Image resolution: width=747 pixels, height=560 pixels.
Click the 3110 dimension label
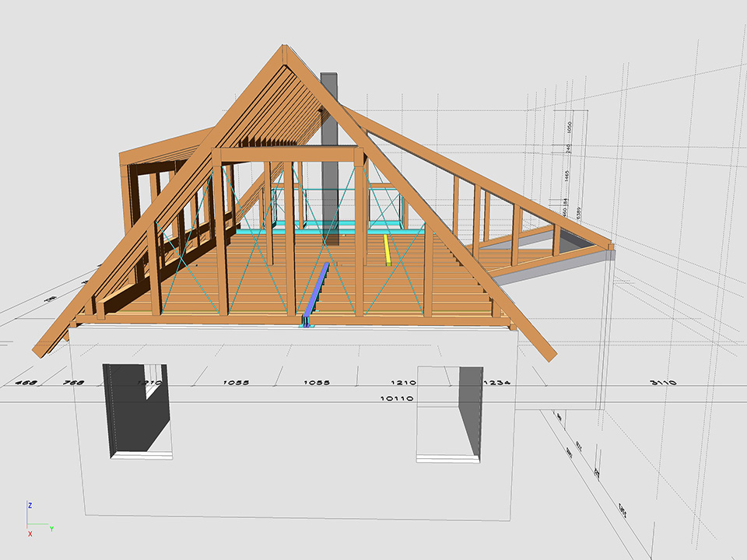click(664, 383)
